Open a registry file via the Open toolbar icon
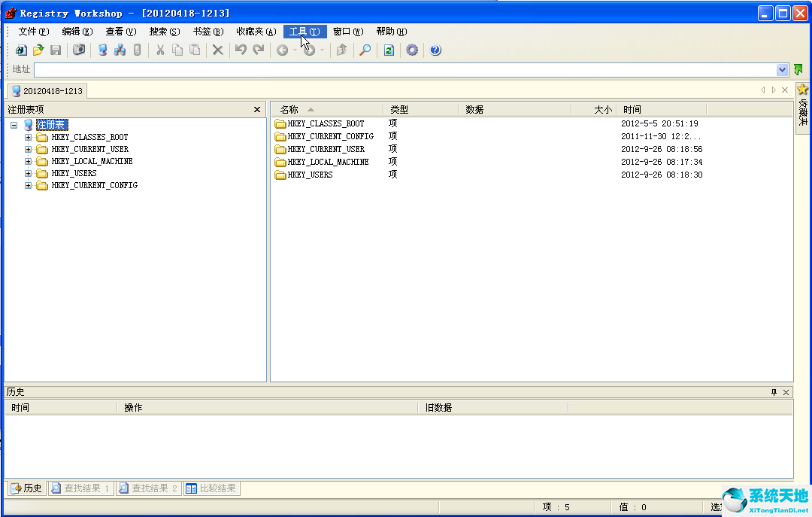 pos(38,50)
